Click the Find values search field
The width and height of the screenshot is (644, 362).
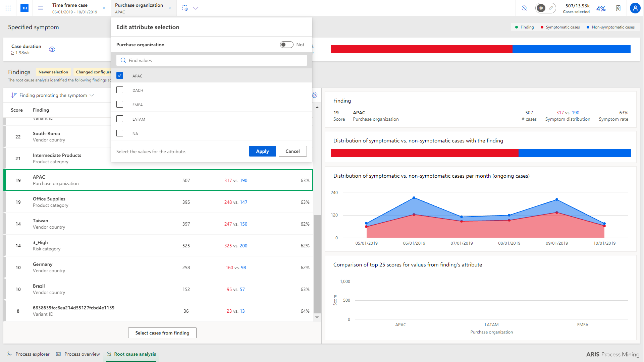212,60
